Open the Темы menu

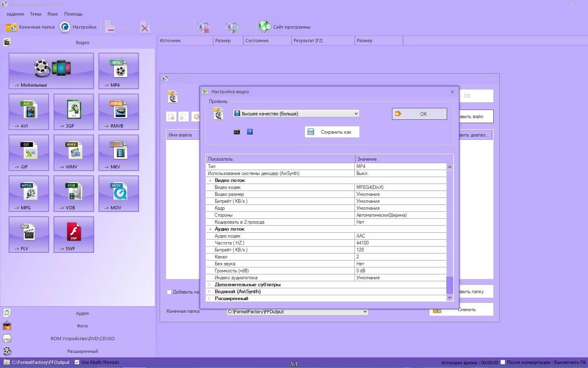36,14
